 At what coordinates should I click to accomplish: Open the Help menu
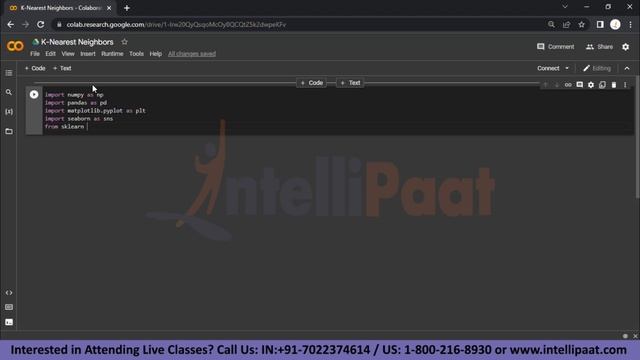point(156,54)
